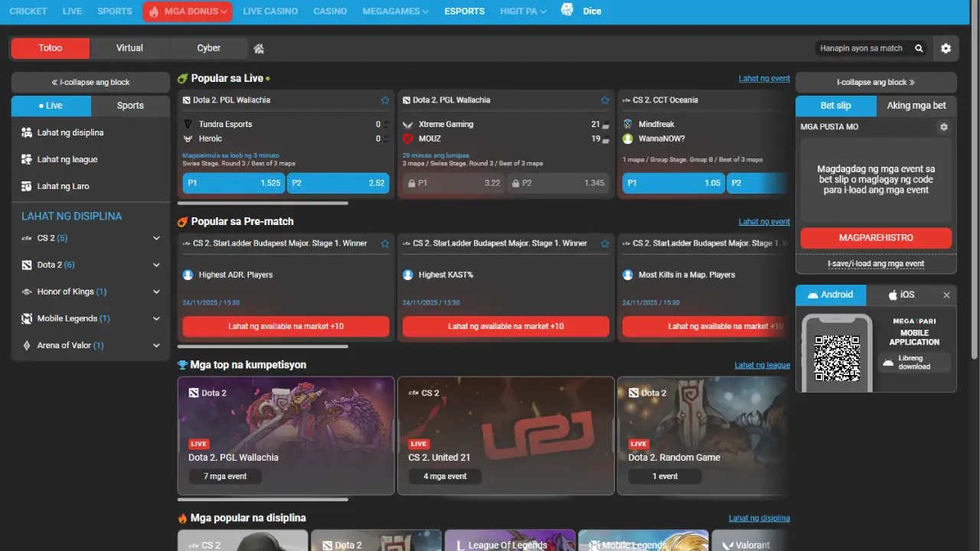Click the Dice game icon
Image resolution: width=980 pixels, height=551 pixels.
567,11
